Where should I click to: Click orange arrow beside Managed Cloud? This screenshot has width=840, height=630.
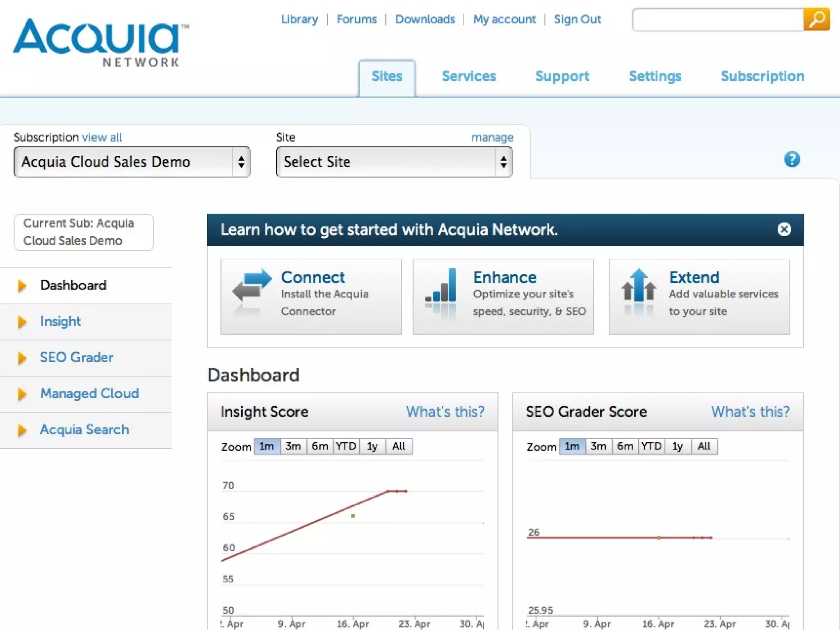(x=22, y=394)
